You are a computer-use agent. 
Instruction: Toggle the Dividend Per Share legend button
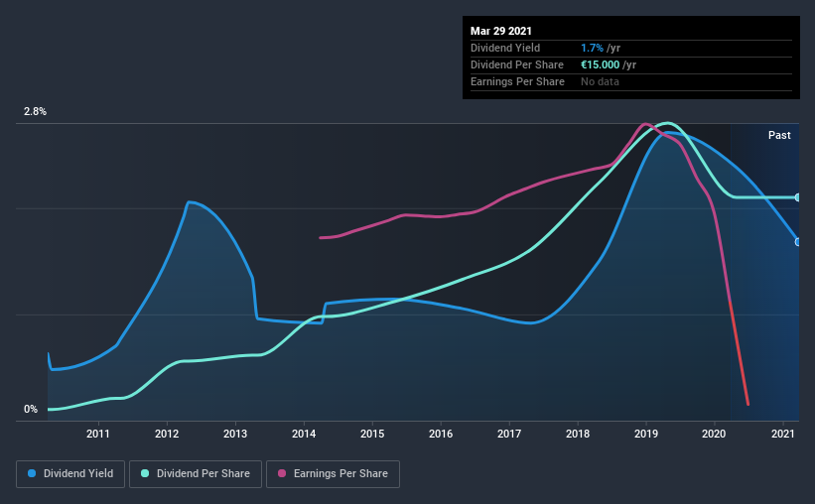tap(196, 474)
